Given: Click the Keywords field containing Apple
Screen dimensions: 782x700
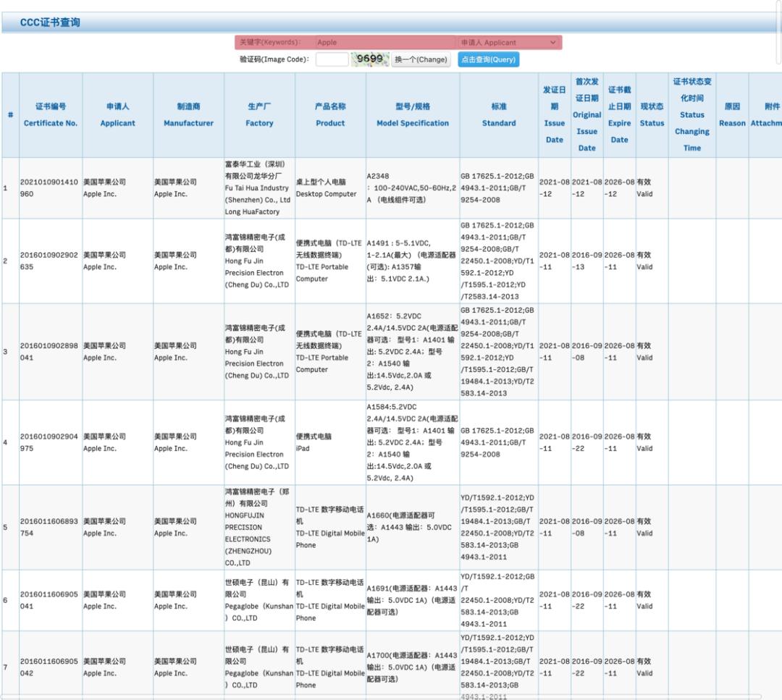Looking at the screenshot, I should click(x=385, y=43).
